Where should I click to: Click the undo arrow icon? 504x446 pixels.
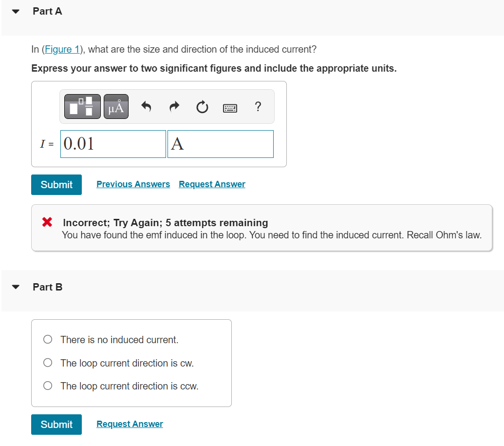(146, 106)
